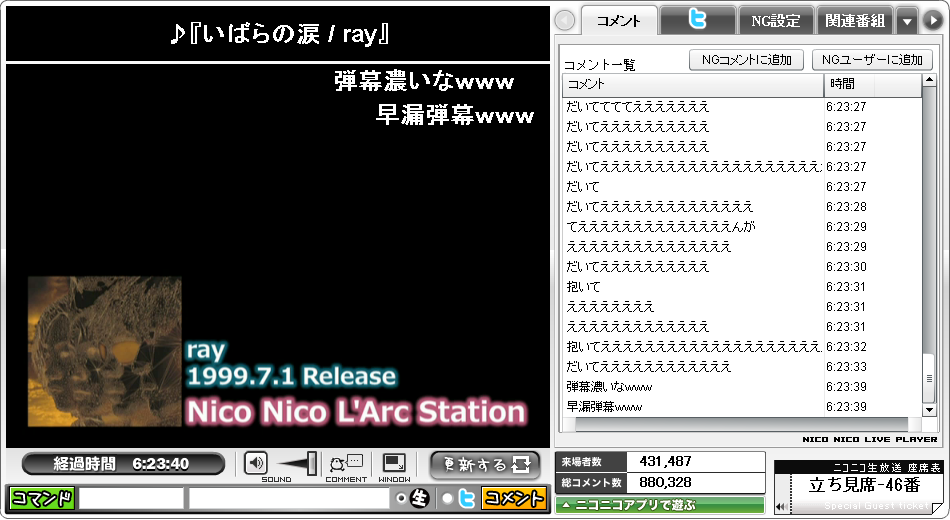The image size is (950, 520).
Task: Go to next tabs with right arrow
Action: tap(934, 20)
